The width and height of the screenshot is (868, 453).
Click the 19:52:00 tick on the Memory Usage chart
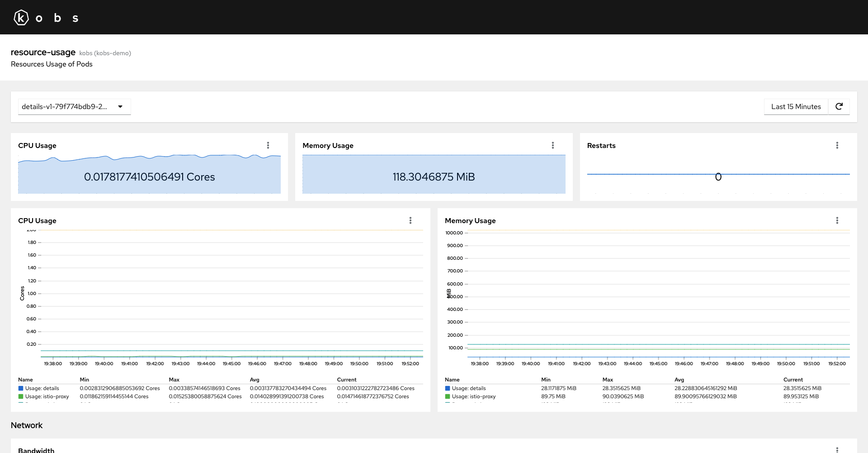[837, 364]
